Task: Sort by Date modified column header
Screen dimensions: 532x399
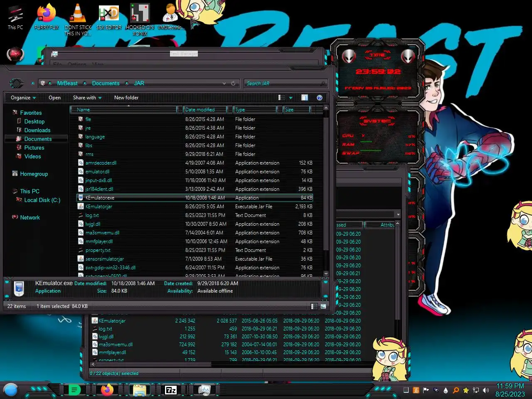Action: pos(205,110)
